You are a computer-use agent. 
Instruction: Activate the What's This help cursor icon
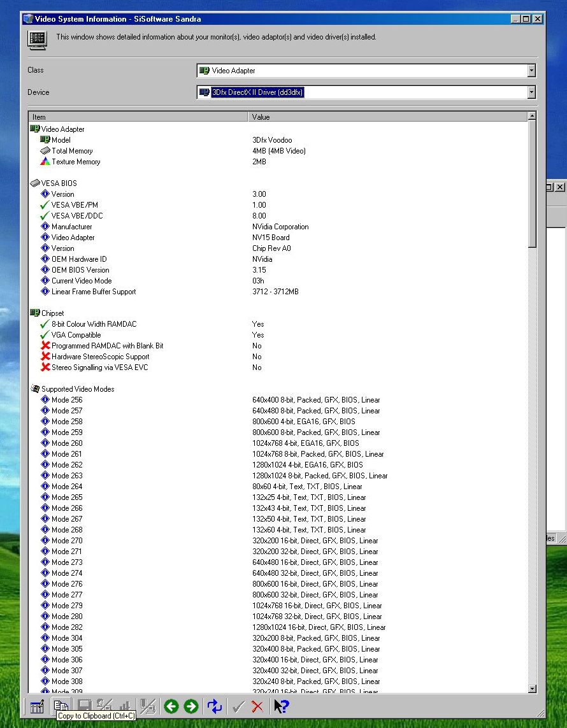(x=281, y=706)
